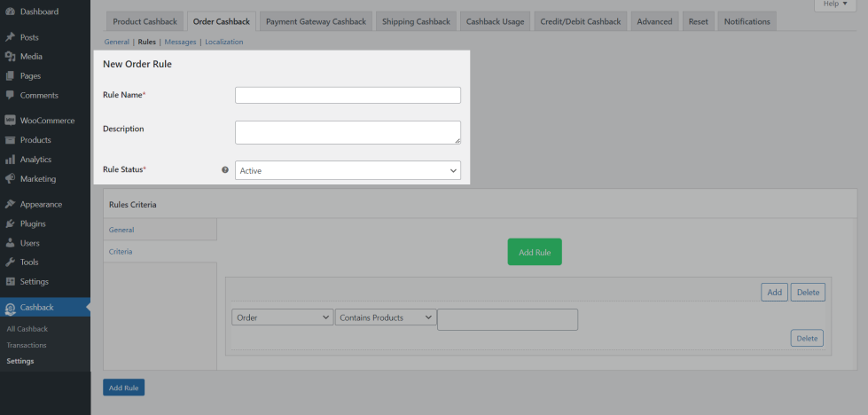Screen dimensions: 868x415
Task: Click the Media icon in sidebar
Action: pos(10,57)
